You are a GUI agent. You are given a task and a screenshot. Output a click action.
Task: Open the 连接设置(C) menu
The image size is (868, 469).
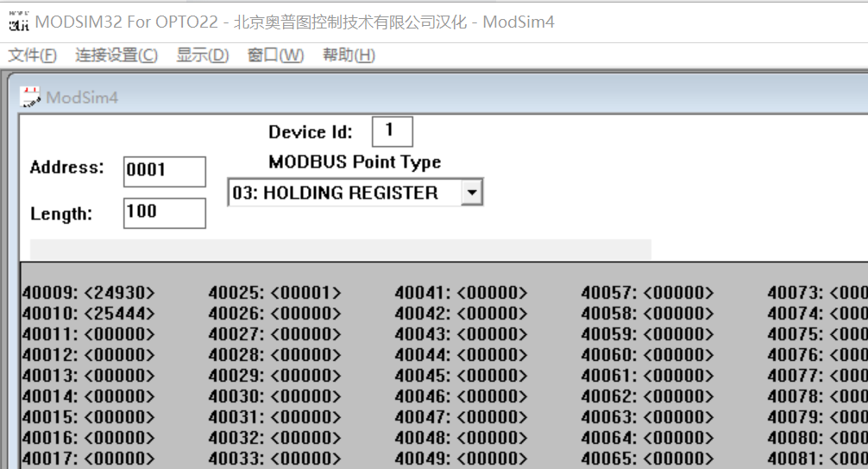[116, 55]
